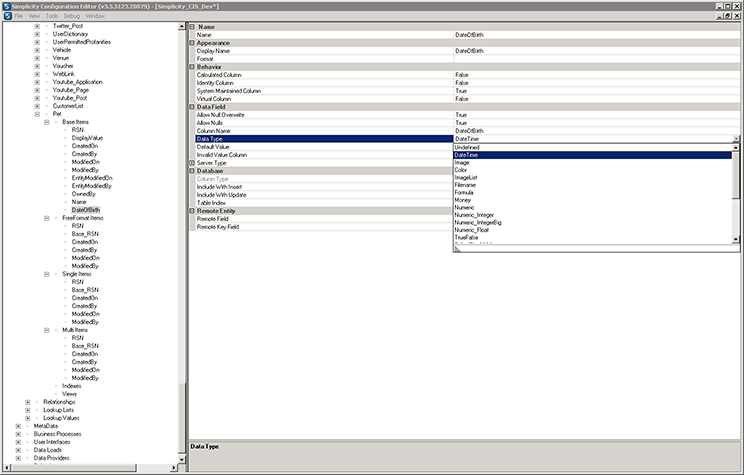
Task: Collapse the Appearance property category
Action: (192, 43)
